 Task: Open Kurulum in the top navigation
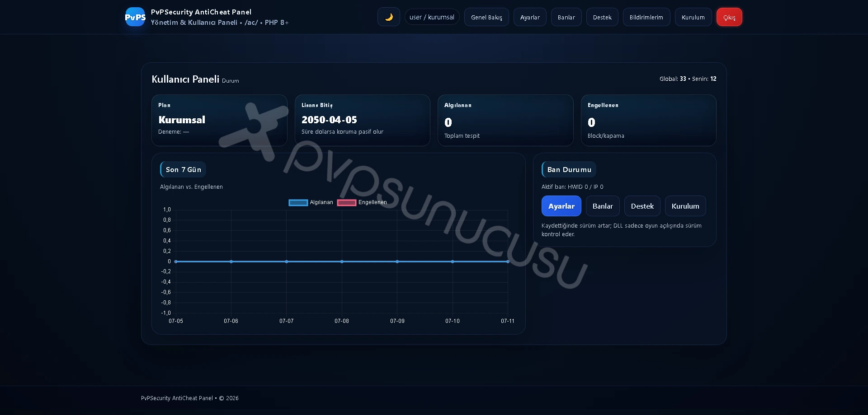click(x=693, y=17)
